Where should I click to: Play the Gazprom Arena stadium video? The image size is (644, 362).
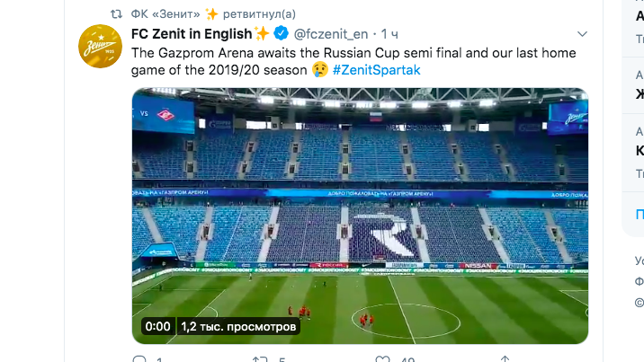click(360, 216)
